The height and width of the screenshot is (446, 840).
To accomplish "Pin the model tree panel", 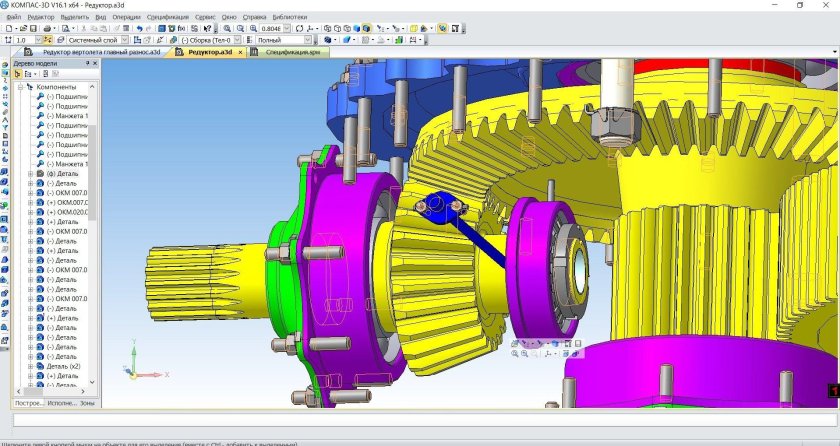I will [88, 63].
